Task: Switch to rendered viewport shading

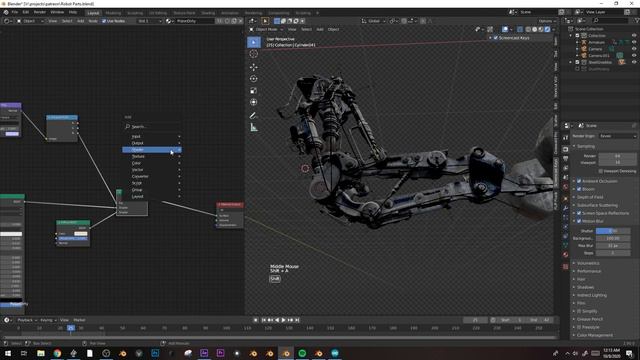Action: (x=547, y=29)
